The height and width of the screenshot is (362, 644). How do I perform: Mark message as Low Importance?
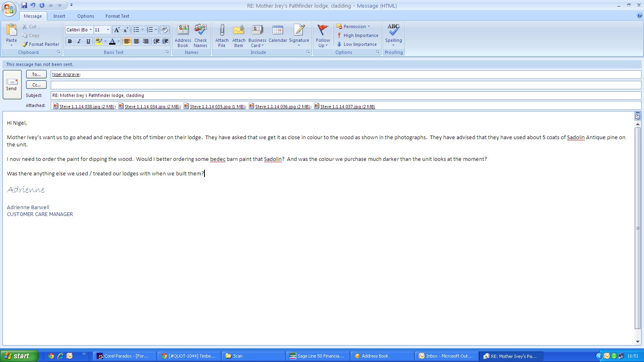point(357,44)
